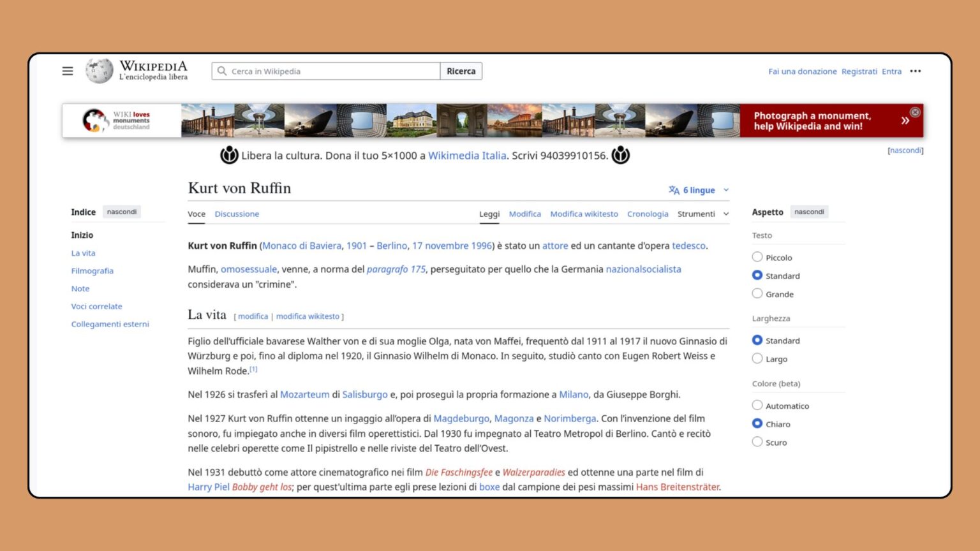Click inside the Cerca in Wikipedia field
The width and height of the screenshot is (980, 551).
click(x=325, y=71)
